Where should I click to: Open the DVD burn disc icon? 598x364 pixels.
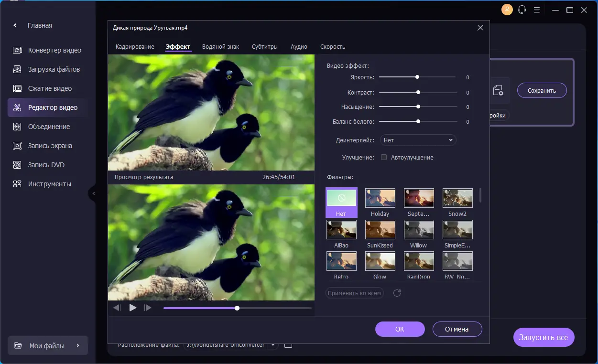pyautogui.click(x=17, y=165)
